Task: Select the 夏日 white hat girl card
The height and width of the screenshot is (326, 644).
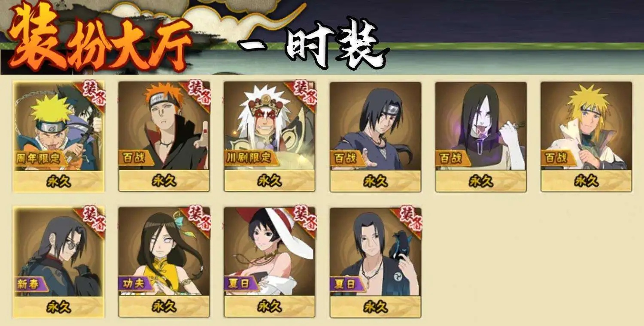Action: 270,263
